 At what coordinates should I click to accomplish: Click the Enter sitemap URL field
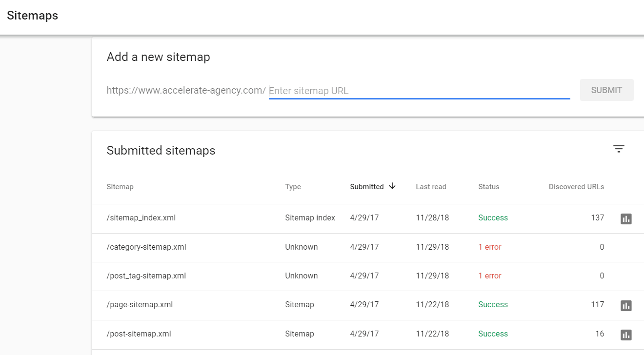(x=419, y=91)
